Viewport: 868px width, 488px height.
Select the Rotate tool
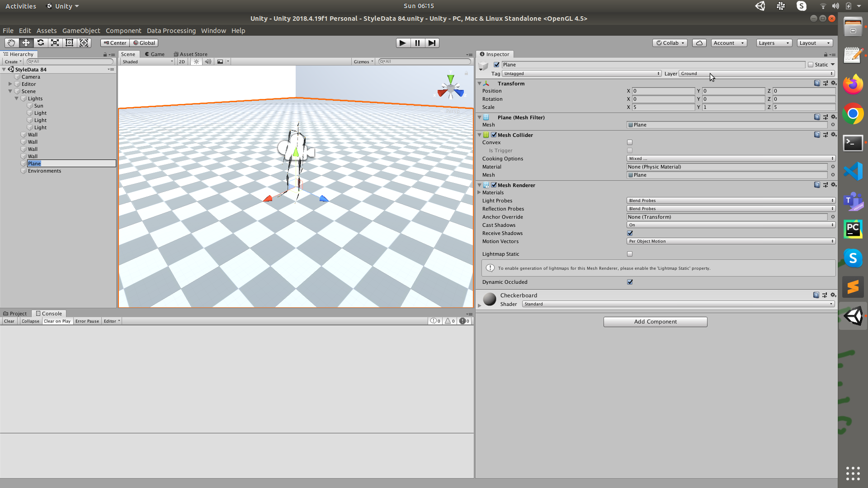click(x=40, y=43)
